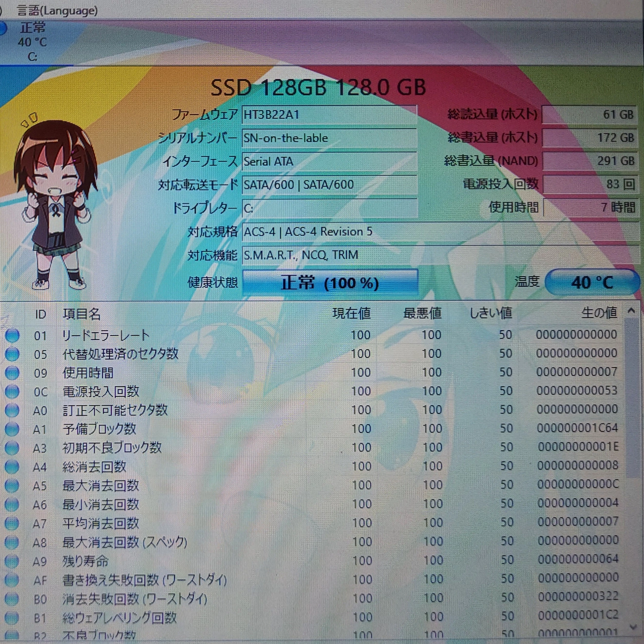The width and height of the screenshot is (644, 644).
Task: Click raw value 000000000064
Action: coord(578,559)
